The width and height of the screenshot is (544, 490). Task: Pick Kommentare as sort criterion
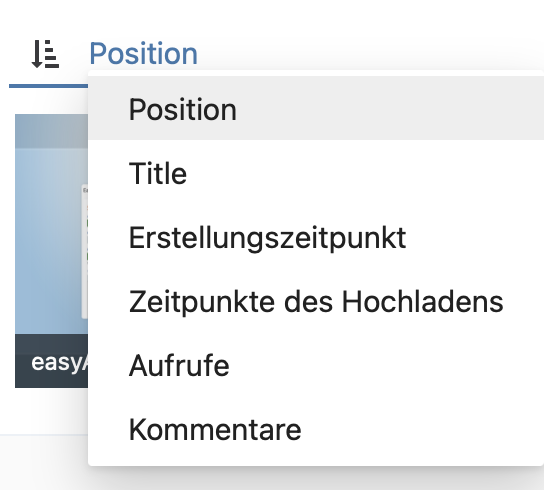tap(316, 430)
